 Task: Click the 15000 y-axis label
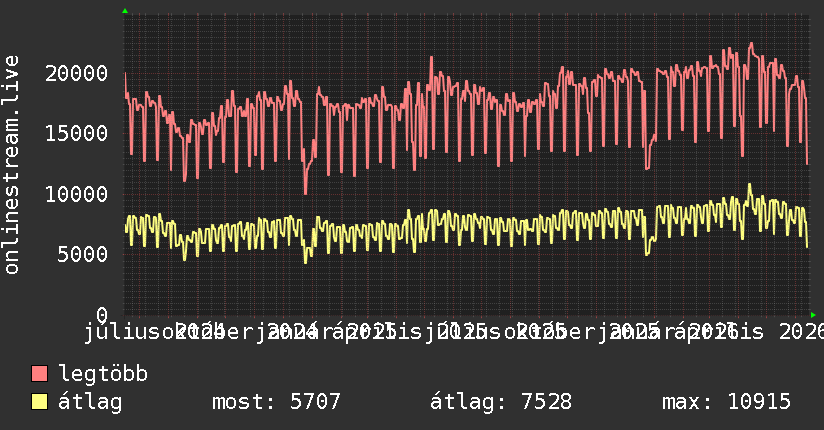pos(77,134)
